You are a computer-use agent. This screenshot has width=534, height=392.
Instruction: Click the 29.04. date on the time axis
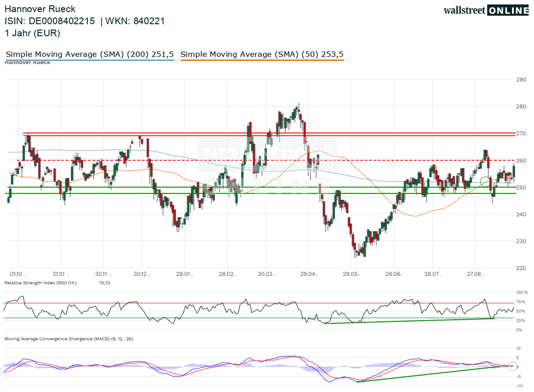308,274
